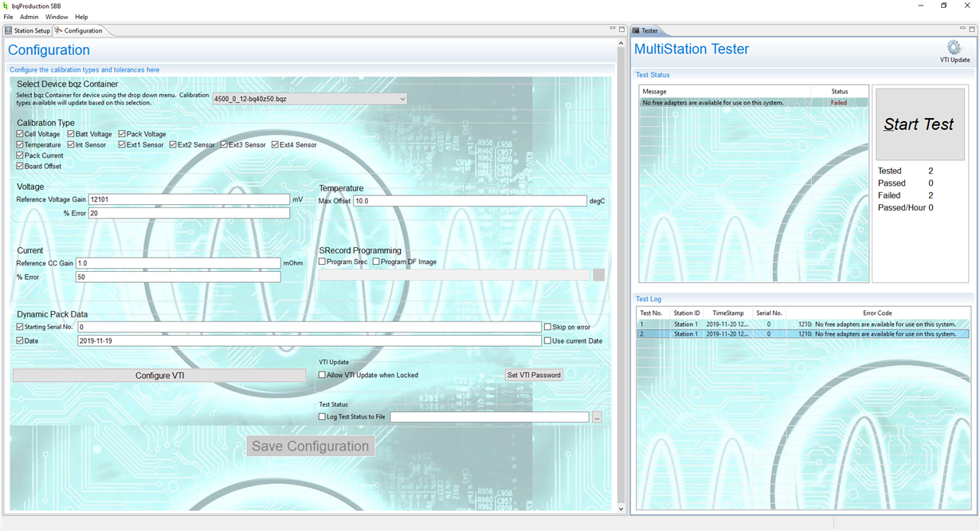Toggle the Ext4 Sensor checkbox

point(275,145)
